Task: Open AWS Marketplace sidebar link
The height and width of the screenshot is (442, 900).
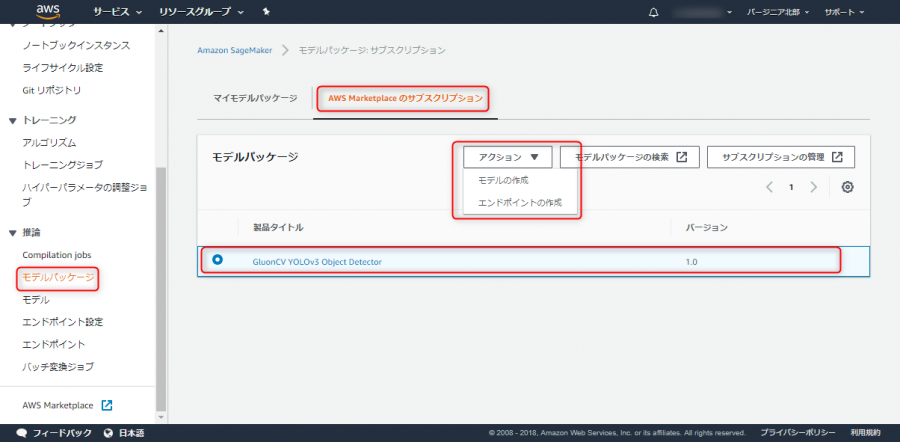Action: [x=57, y=405]
